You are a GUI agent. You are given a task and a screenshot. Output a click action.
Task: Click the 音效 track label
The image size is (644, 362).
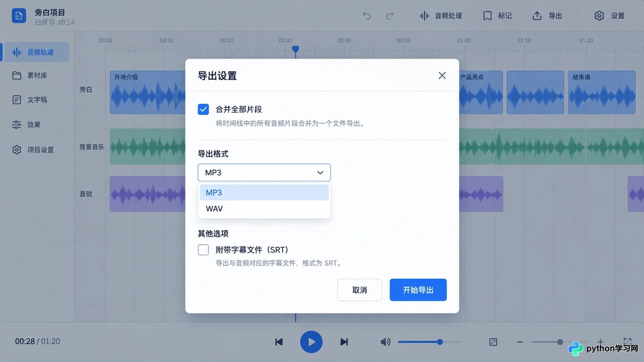click(x=86, y=194)
